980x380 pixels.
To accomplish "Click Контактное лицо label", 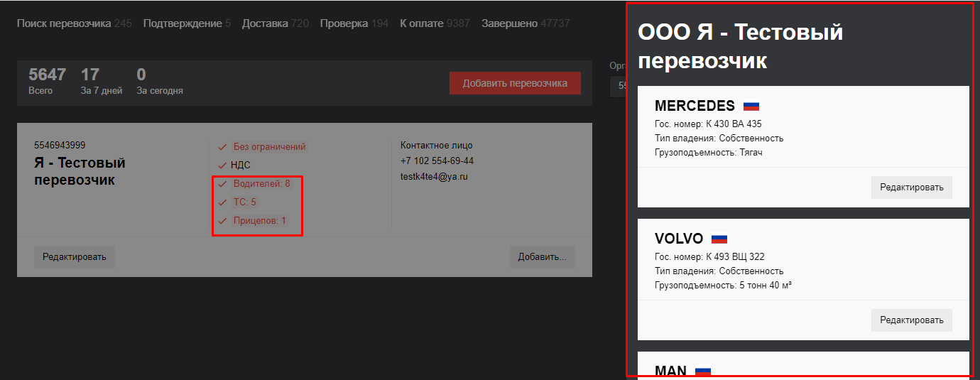I will [x=436, y=146].
